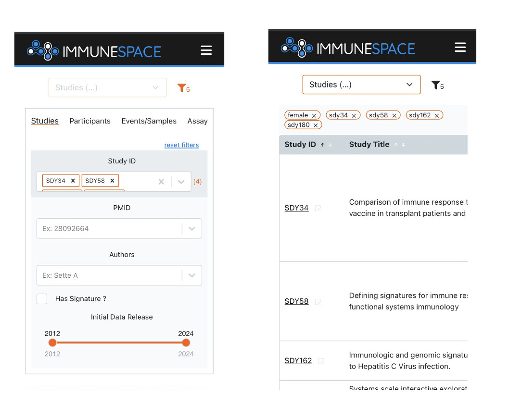
Task: Expand Study ID dropdown chevron
Action: click(x=181, y=182)
